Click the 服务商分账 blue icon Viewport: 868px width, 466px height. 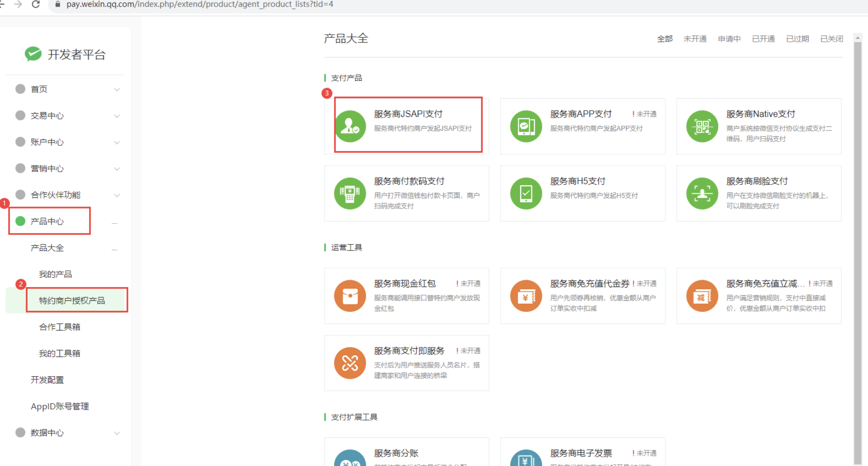[350, 458]
